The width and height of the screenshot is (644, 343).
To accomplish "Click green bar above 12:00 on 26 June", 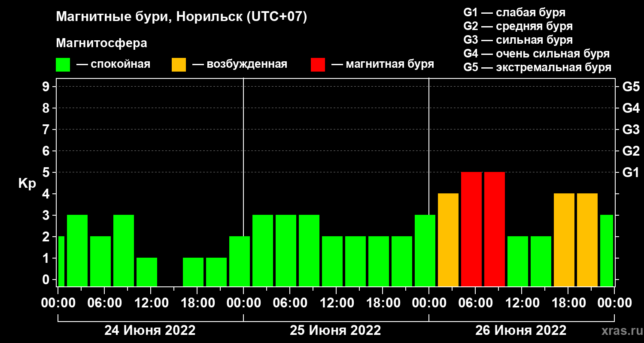I will pyautogui.click(x=518, y=261).
